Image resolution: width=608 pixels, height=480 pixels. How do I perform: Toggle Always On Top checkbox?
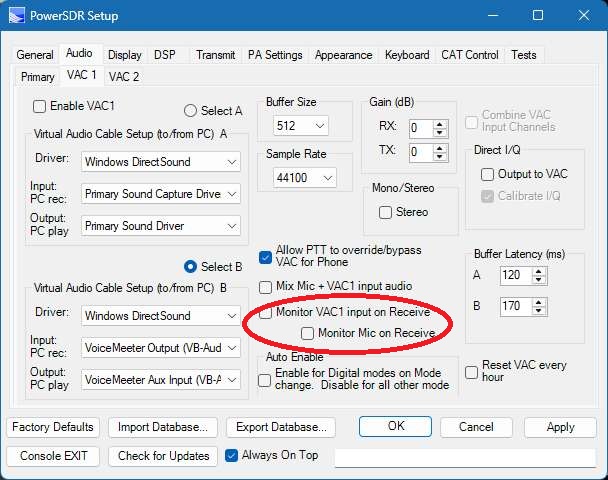232,456
